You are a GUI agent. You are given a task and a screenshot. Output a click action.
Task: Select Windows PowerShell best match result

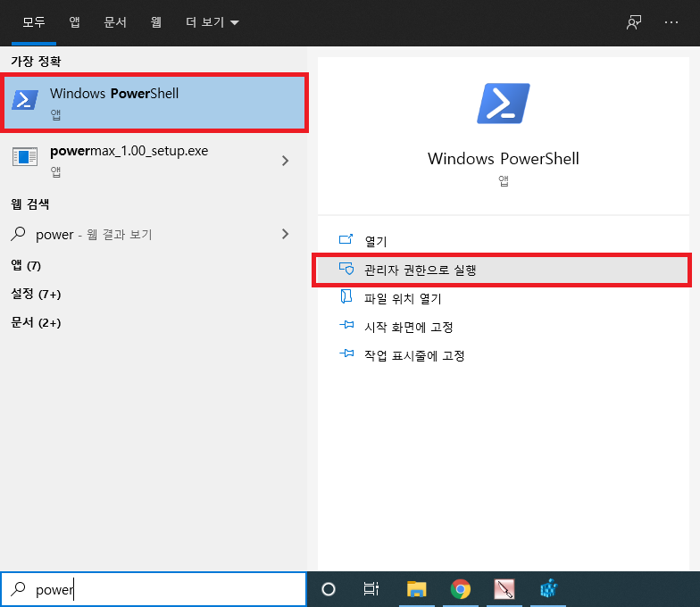point(154,104)
